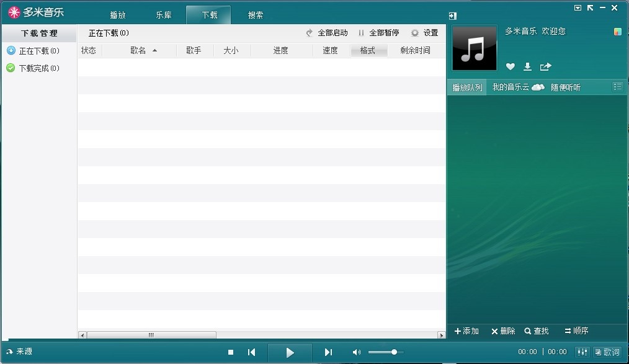Switch to the 播放 tab
Viewport: 629px width, 364px height.
point(118,15)
